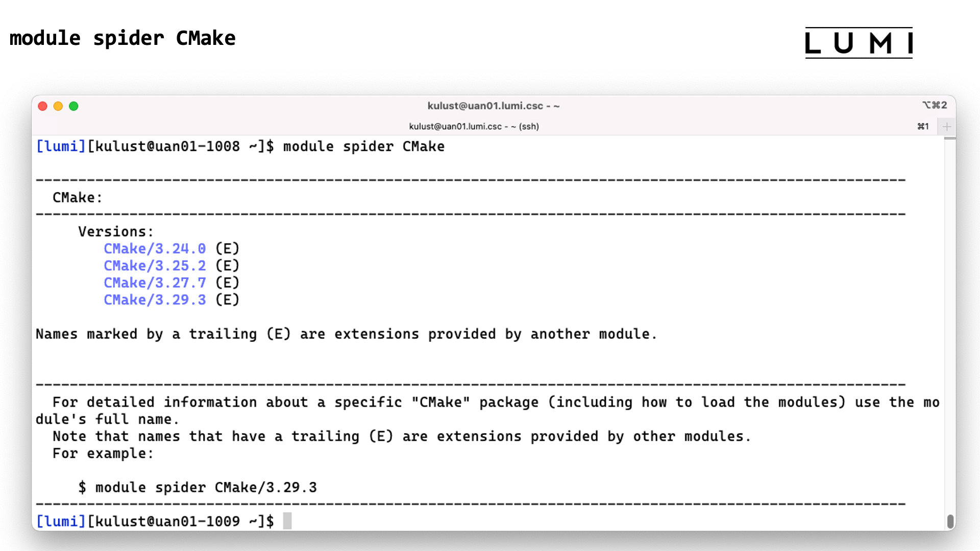
Task: Click the ⌘1 tab shortcut indicator
Action: tap(923, 127)
